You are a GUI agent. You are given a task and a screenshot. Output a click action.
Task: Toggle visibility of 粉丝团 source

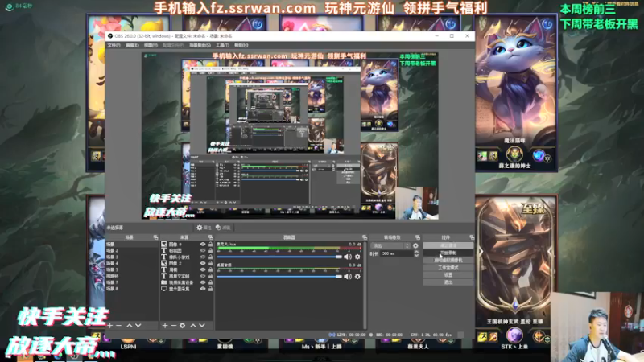pyautogui.click(x=203, y=250)
